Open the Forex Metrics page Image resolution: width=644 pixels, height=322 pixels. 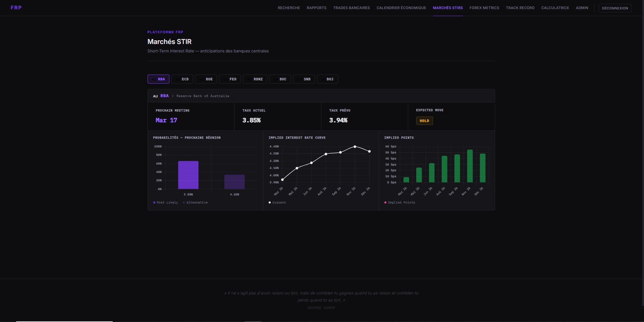tap(484, 8)
